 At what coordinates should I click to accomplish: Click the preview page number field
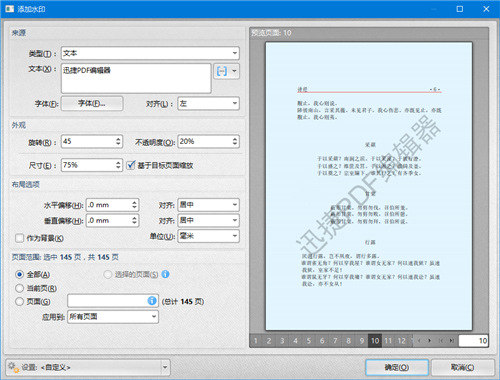(x=473, y=341)
